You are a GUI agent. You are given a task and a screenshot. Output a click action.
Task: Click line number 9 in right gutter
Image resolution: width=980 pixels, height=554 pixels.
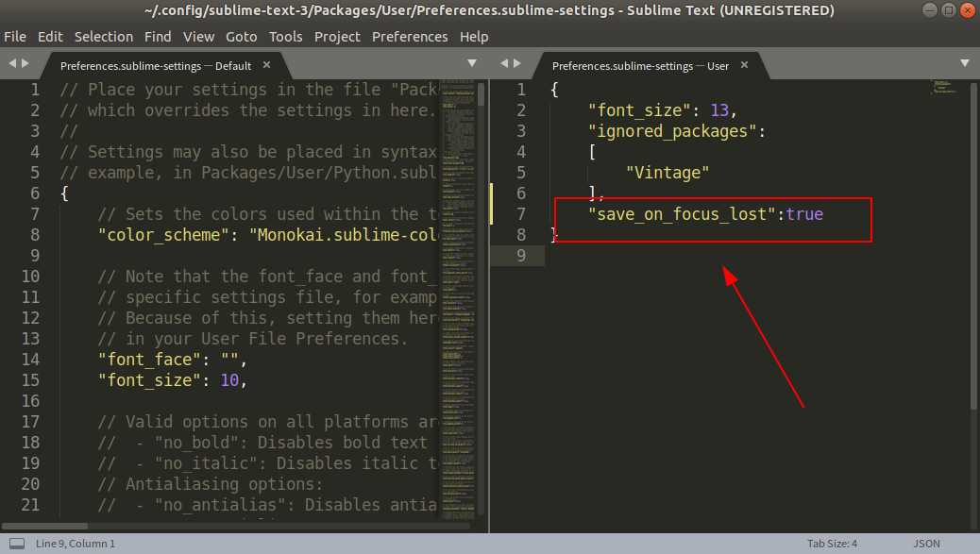pyautogui.click(x=520, y=256)
